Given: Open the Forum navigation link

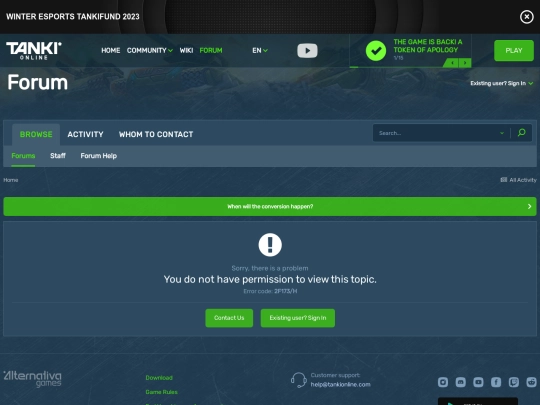Looking at the screenshot, I should click(211, 51).
